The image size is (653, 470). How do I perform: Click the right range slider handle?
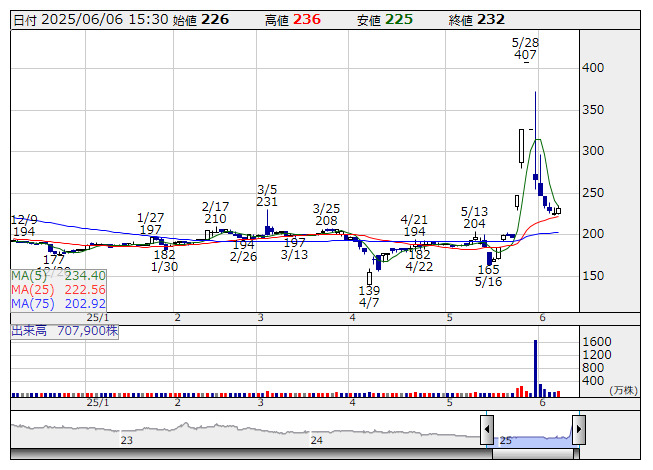(x=578, y=431)
